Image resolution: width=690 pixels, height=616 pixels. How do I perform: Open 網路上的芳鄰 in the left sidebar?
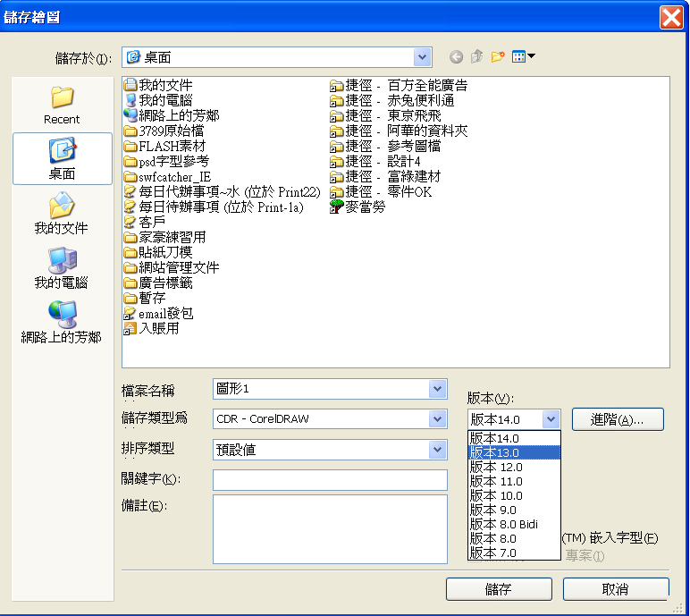pos(61,322)
